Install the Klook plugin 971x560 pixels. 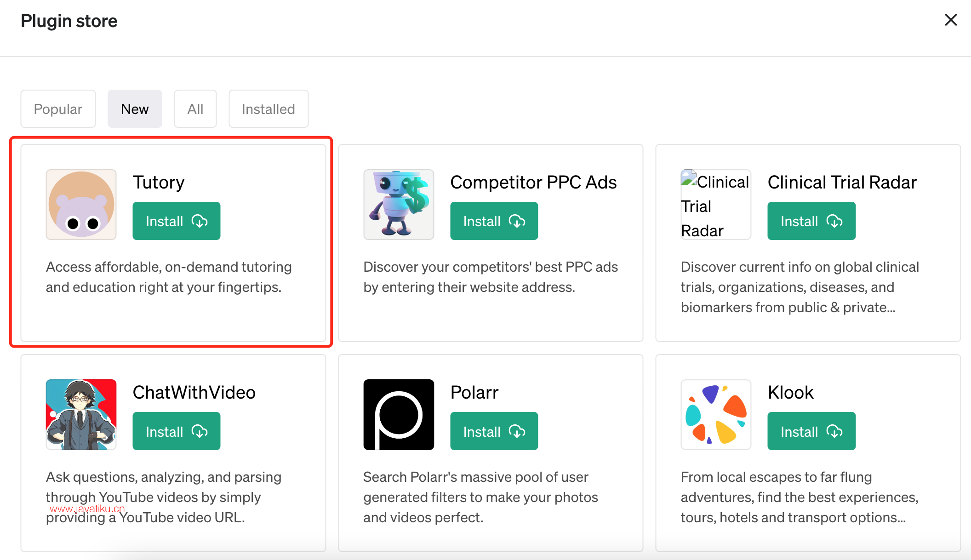tap(811, 431)
